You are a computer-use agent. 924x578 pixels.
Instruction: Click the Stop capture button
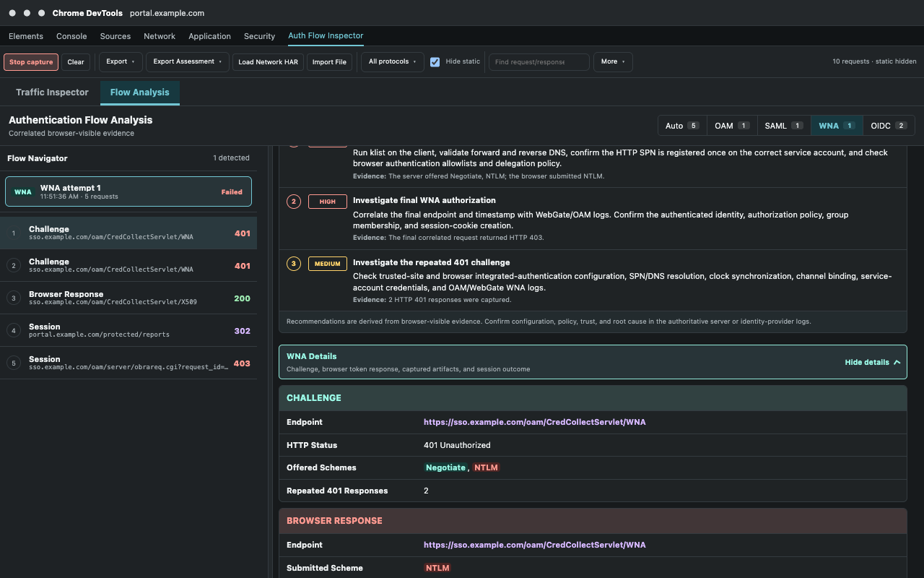tap(31, 62)
